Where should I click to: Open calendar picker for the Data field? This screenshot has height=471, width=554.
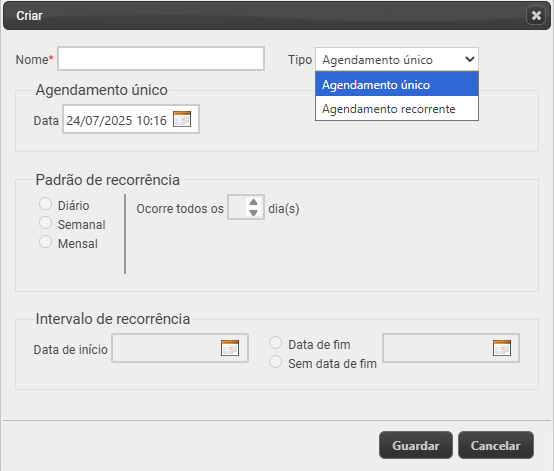(182, 119)
